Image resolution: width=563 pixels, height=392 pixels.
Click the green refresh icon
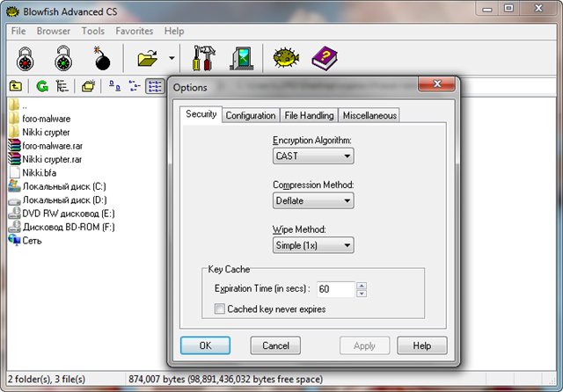point(42,86)
